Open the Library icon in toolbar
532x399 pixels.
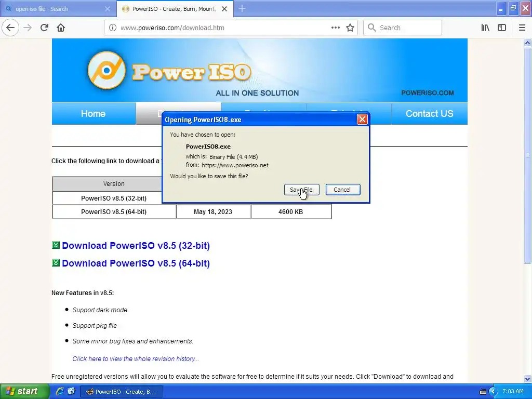(485, 28)
